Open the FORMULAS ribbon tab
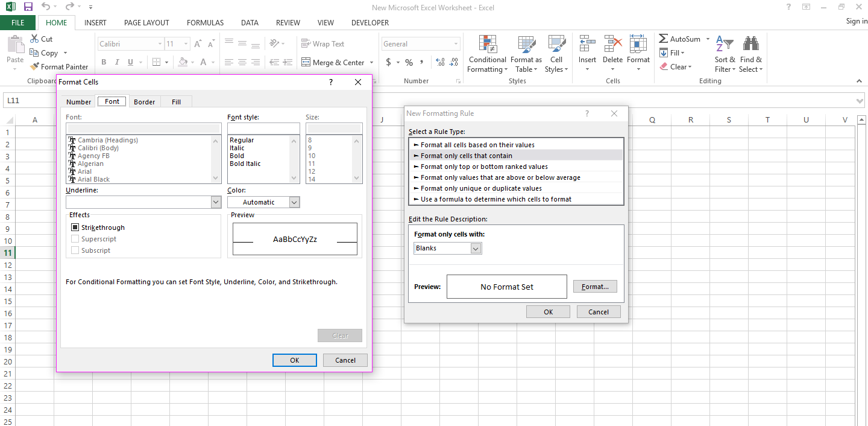This screenshot has height=426, width=868. tap(205, 22)
